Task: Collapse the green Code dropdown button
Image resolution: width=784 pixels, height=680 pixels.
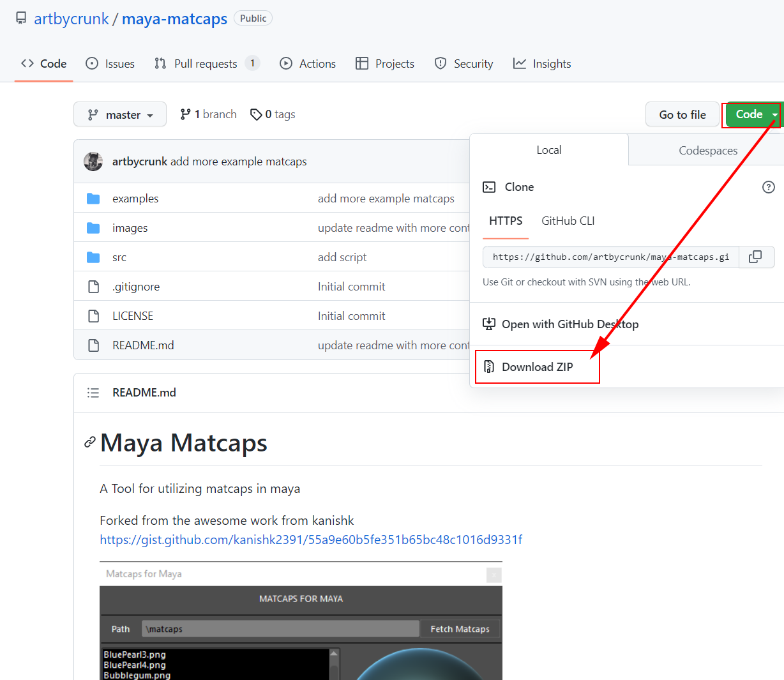Action: [x=753, y=115]
